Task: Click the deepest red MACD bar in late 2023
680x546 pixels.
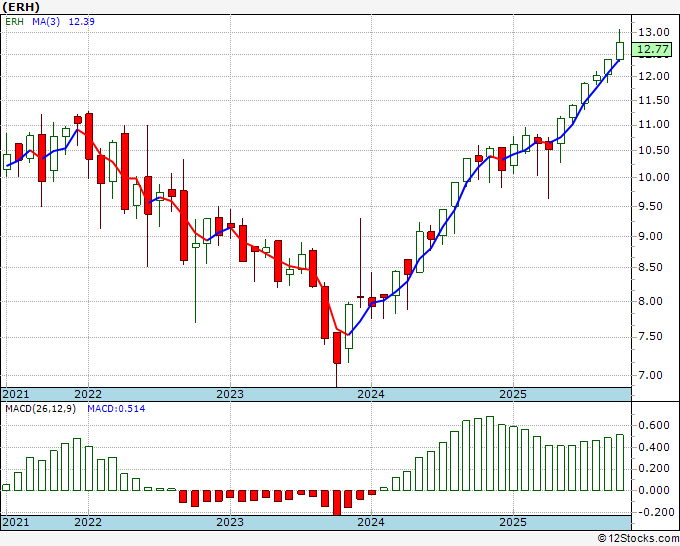Action: tap(337, 503)
